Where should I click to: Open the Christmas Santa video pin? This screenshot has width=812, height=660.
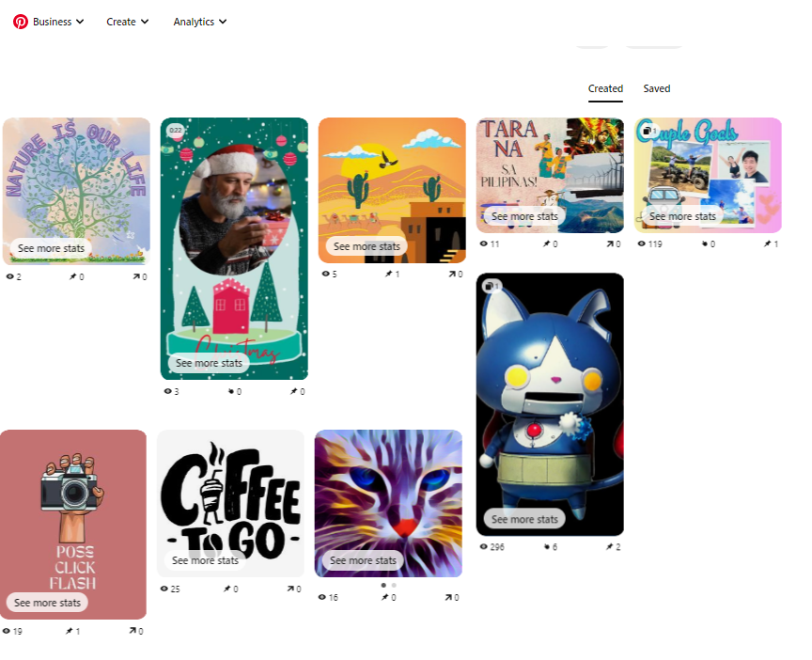click(234, 248)
